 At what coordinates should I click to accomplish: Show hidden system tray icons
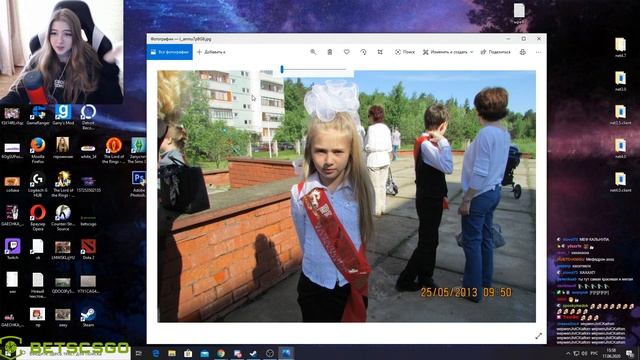pyautogui.click(x=568, y=353)
